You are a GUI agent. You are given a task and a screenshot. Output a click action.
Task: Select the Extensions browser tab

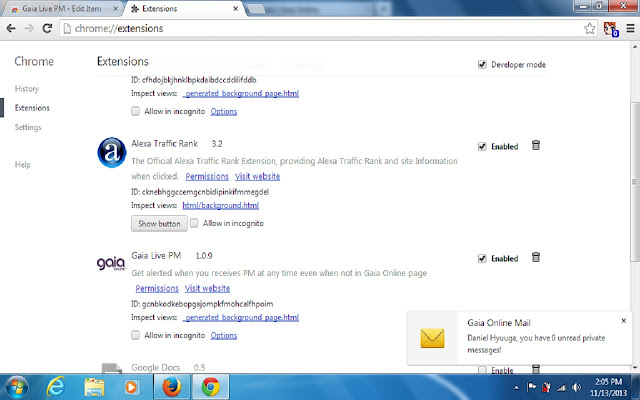click(x=184, y=9)
